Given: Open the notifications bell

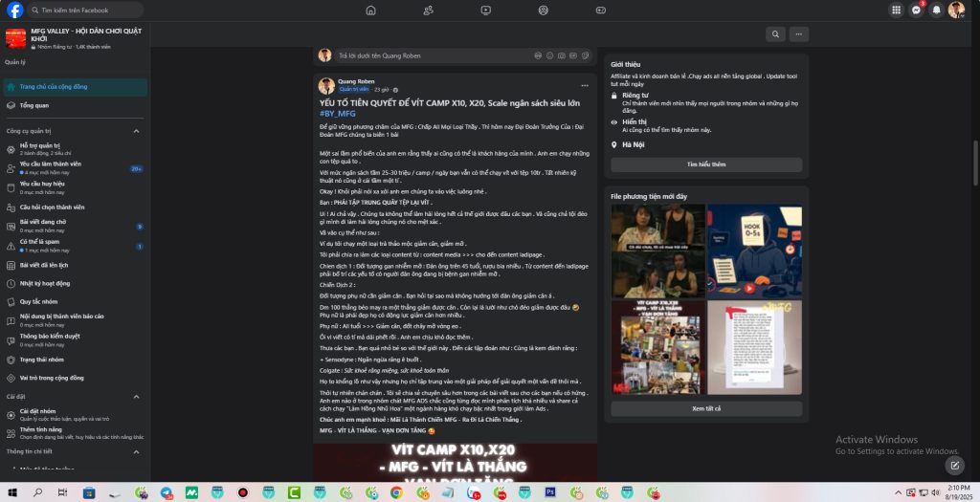Looking at the screenshot, I should 936,10.
